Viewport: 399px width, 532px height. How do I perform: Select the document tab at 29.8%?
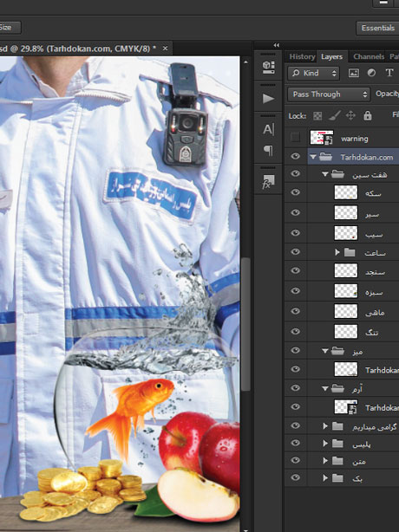[78, 49]
